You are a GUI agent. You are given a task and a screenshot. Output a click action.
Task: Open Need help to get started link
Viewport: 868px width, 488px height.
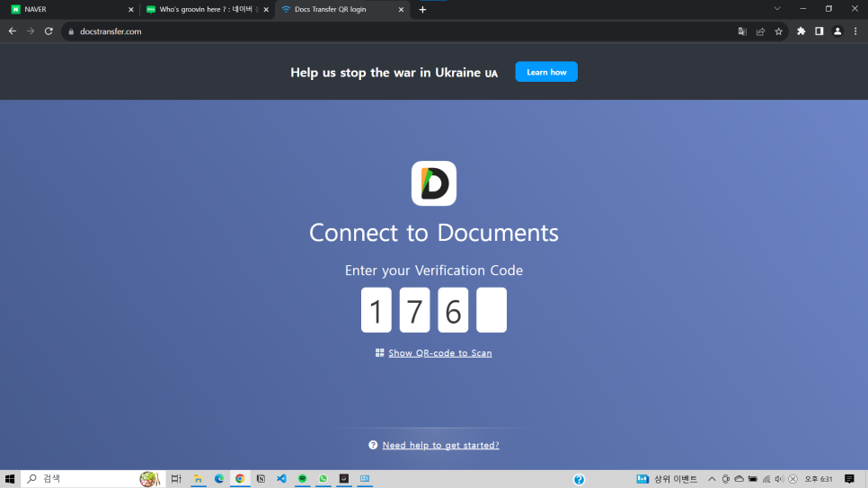440,445
